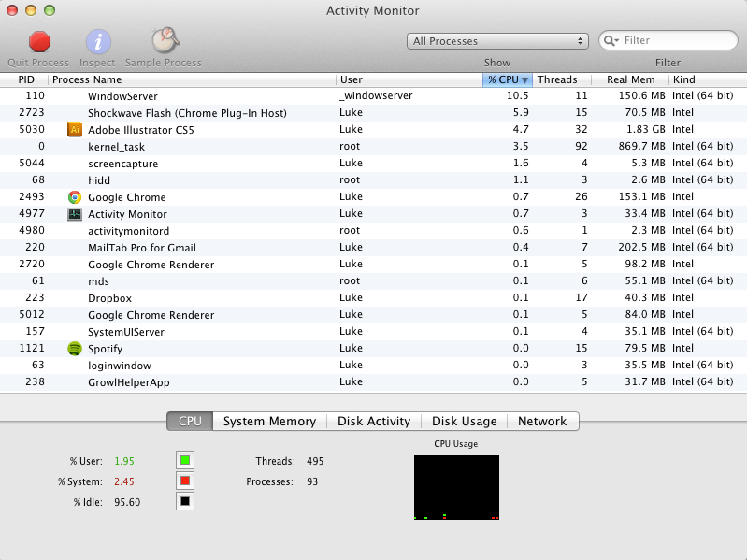The height and width of the screenshot is (560, 747).
Task: Sort by Process Name column header
Action: [193, 79]
